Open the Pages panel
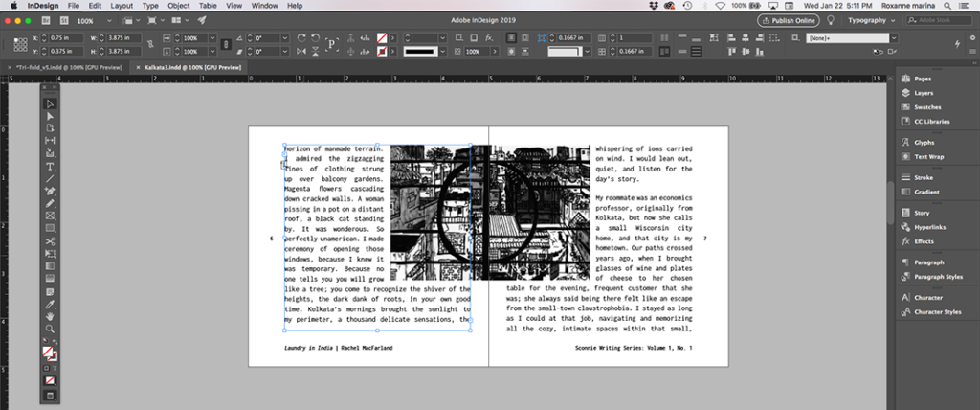Viewport: 980px width, 410px height. click(923, 79)
